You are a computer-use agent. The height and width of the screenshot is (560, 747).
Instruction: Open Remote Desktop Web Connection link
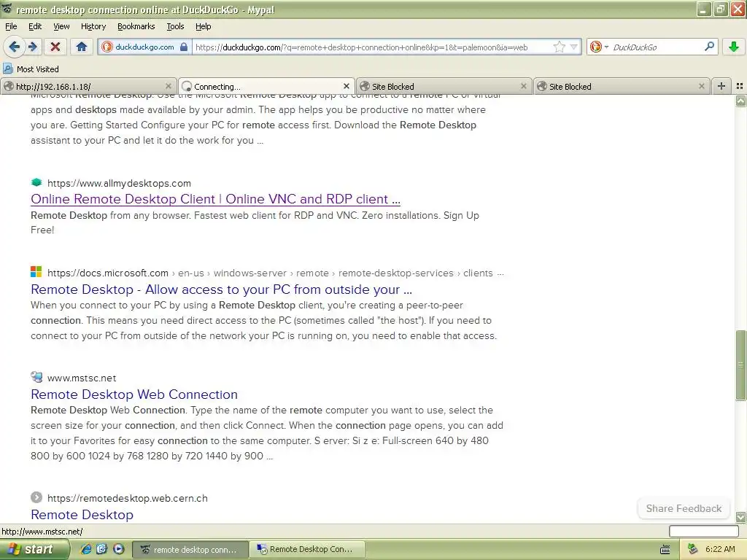pyautogui.click(x=134, y=394)
